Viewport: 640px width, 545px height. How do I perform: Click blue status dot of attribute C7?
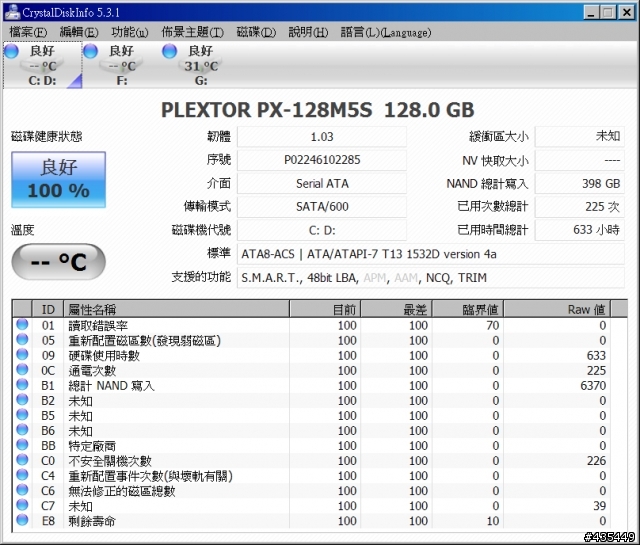tap(22, 505)
